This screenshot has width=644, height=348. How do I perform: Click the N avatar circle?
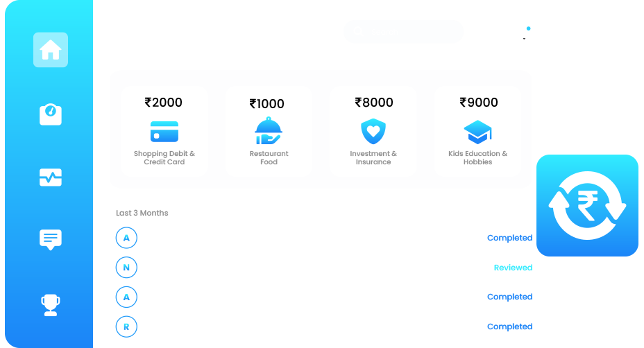tap(126, 268)
